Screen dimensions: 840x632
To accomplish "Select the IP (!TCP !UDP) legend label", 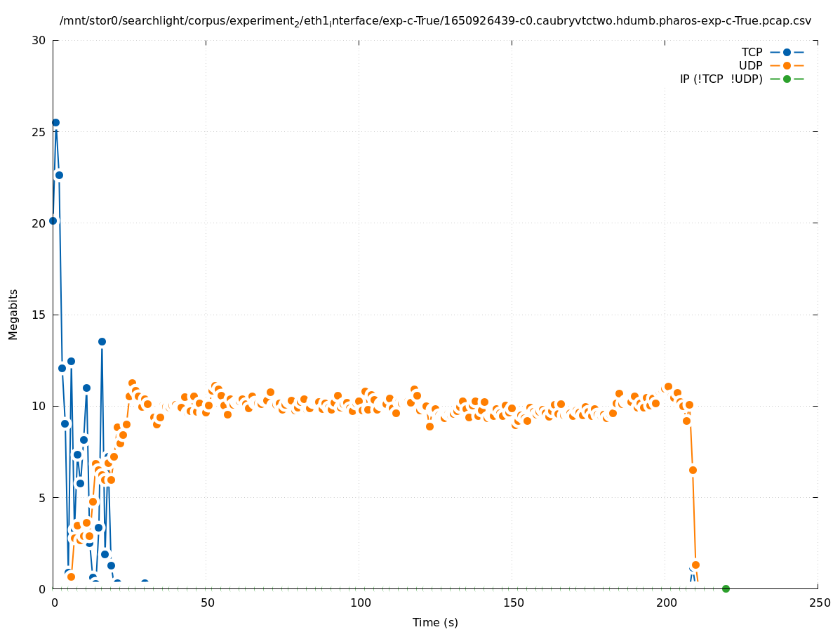I will coord(721,79).
